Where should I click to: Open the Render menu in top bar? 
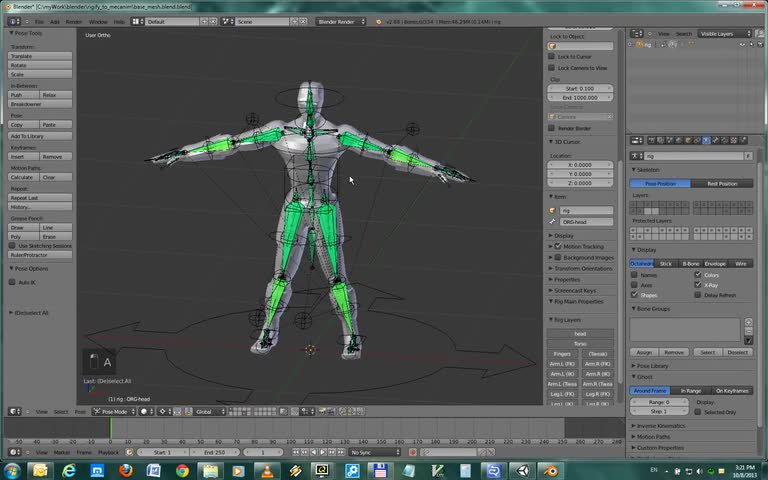tap(73, 21)
